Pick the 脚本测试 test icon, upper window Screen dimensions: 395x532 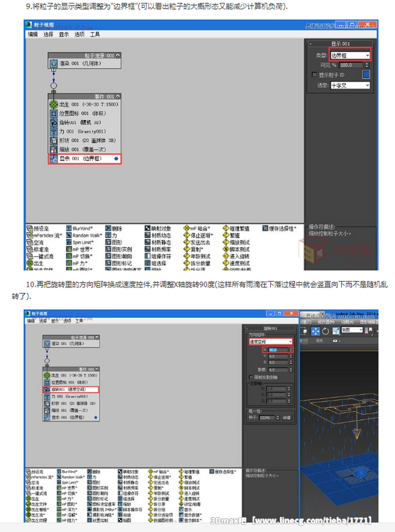tap(226, 250)
